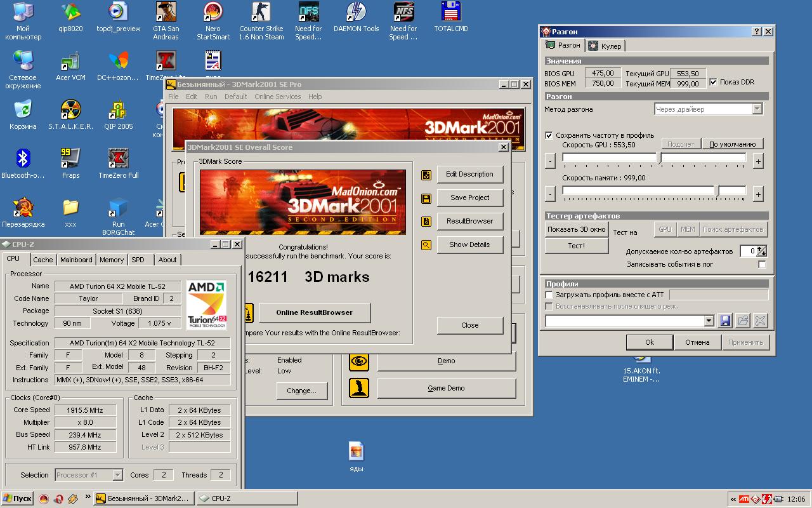The height and width of the screenshot is (508, 812).
Task: Open the SPD tab in CPU-Z
Action: 138,260
